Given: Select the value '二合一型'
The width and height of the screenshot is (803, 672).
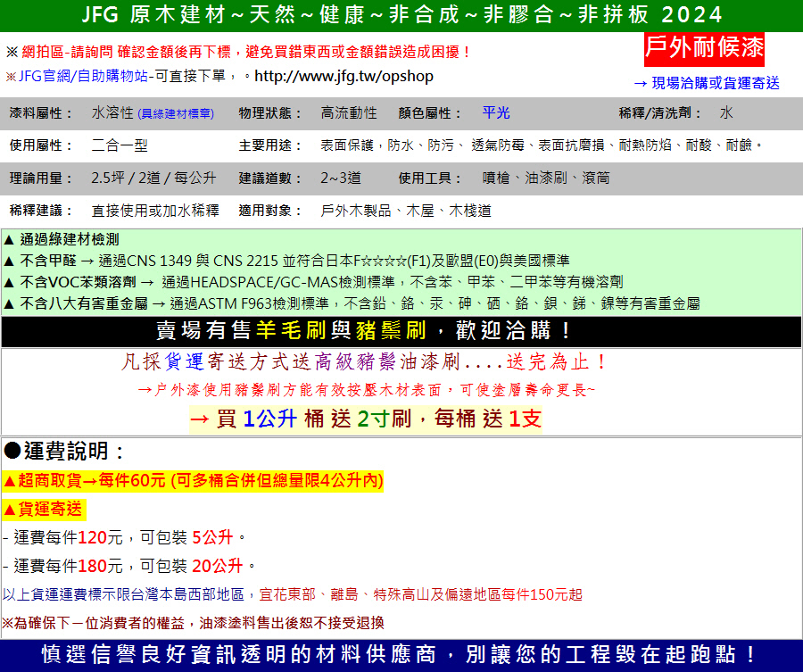Looking at the screenshot, I should [120, 145].
